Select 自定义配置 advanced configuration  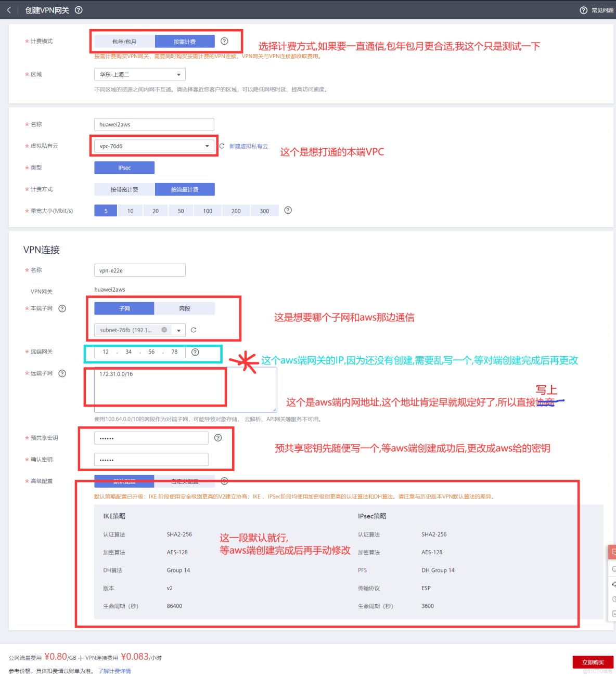pyautogui.click(x=185, y=481)
